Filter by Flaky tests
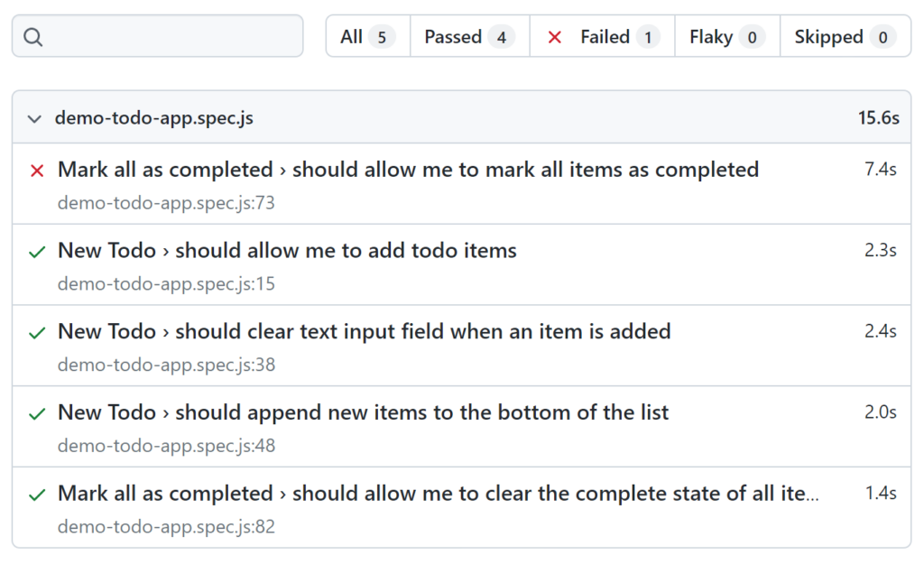This screenshot has width=924, height=564. (x=726, y=37)
